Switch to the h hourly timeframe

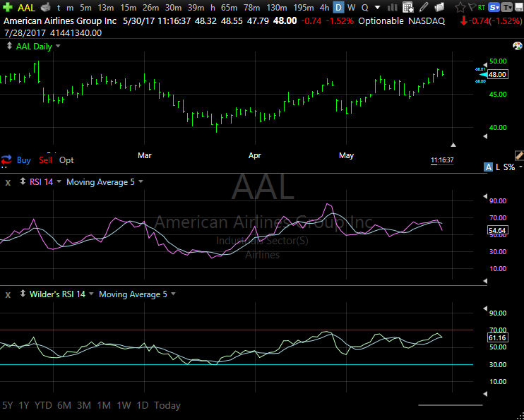coord(213,7)
